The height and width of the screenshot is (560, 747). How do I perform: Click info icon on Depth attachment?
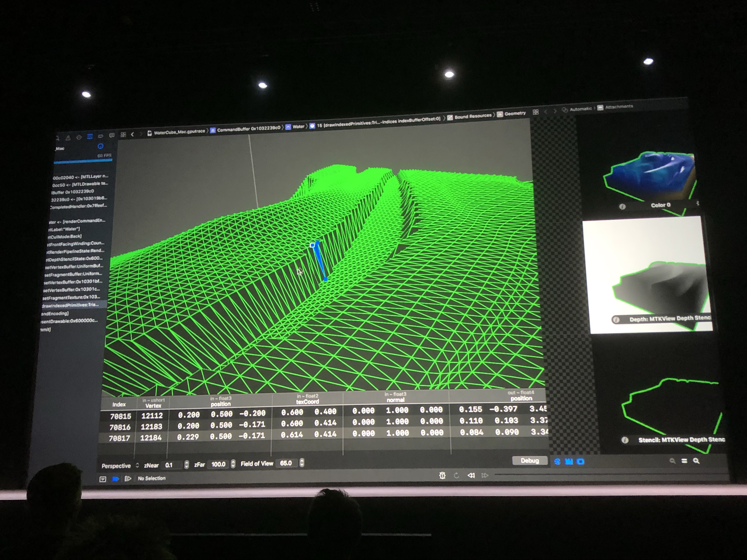[616, 320]
